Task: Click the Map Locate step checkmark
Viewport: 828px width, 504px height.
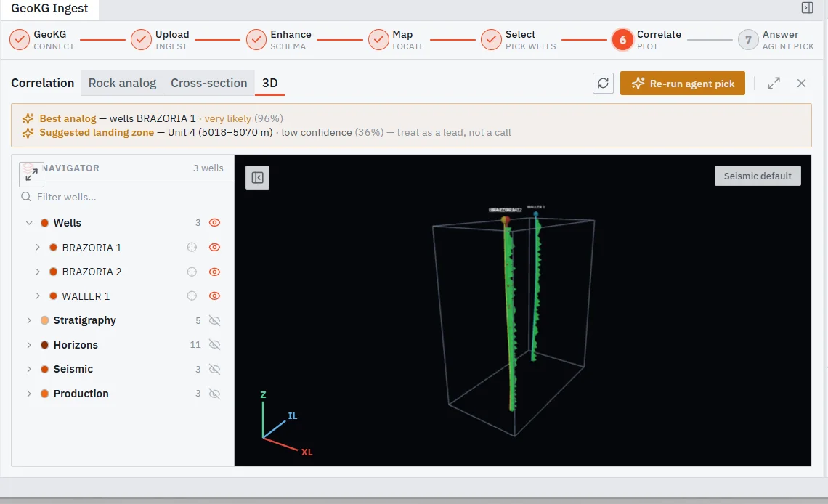Action: coord(378,40)
